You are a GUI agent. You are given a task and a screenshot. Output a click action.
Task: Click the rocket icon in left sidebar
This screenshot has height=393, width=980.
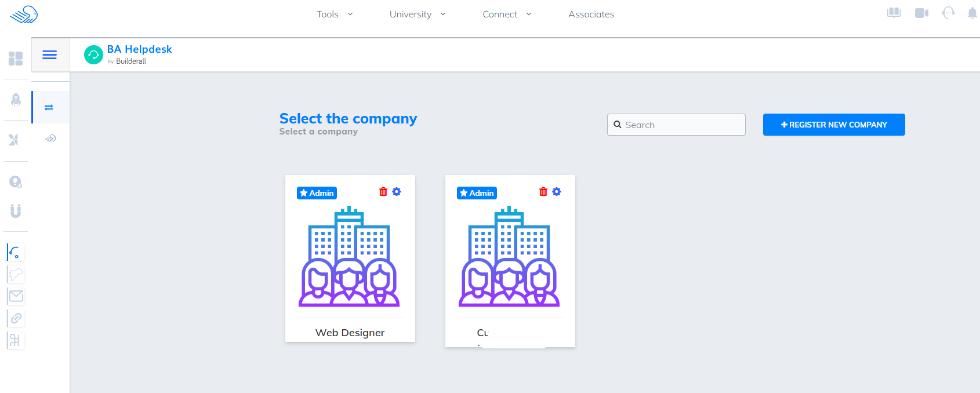point(16,100)
